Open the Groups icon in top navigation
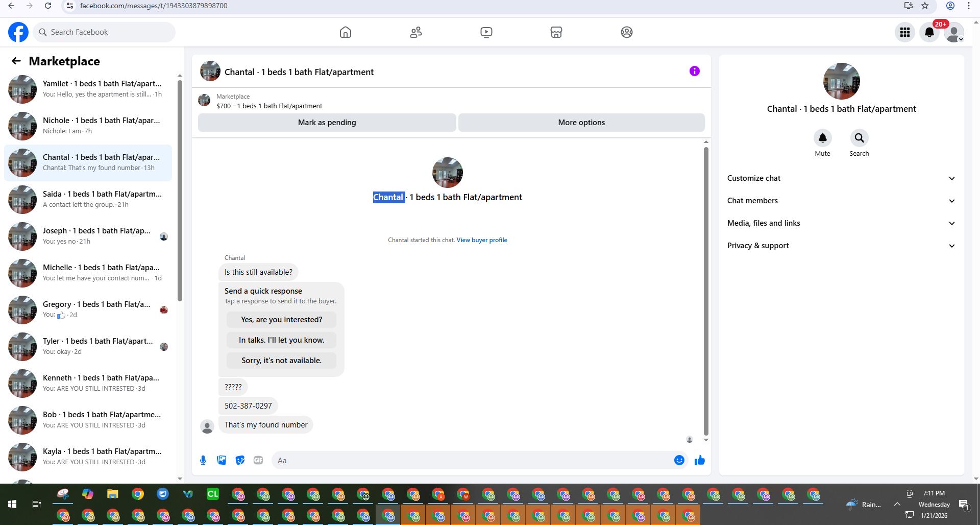 pos(627,32)
